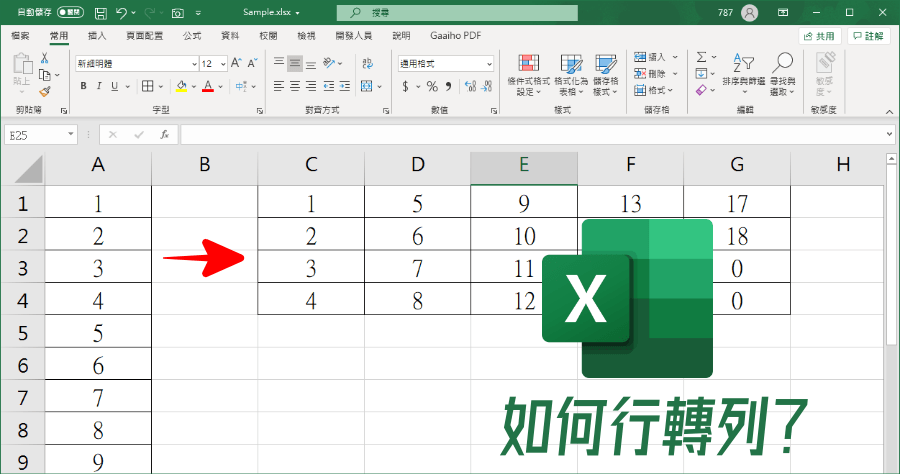Open the Name Box dropdown arrow
The width and height of the screenshot is (900, 474).
pos(71,135)
